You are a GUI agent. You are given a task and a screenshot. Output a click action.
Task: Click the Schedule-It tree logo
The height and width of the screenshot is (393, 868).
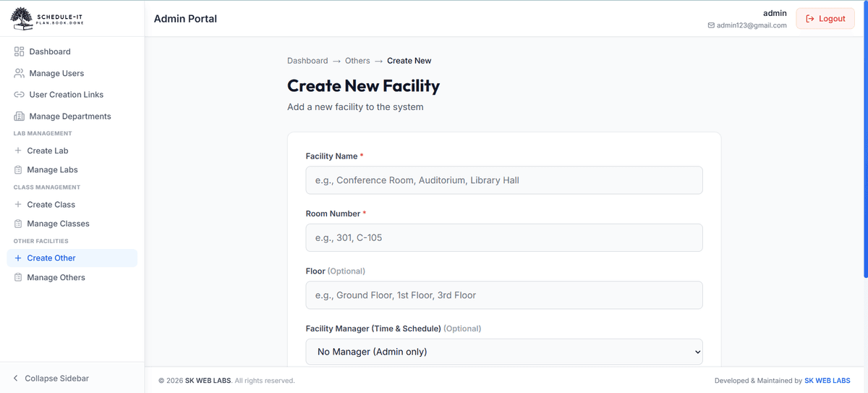(21, 18)
